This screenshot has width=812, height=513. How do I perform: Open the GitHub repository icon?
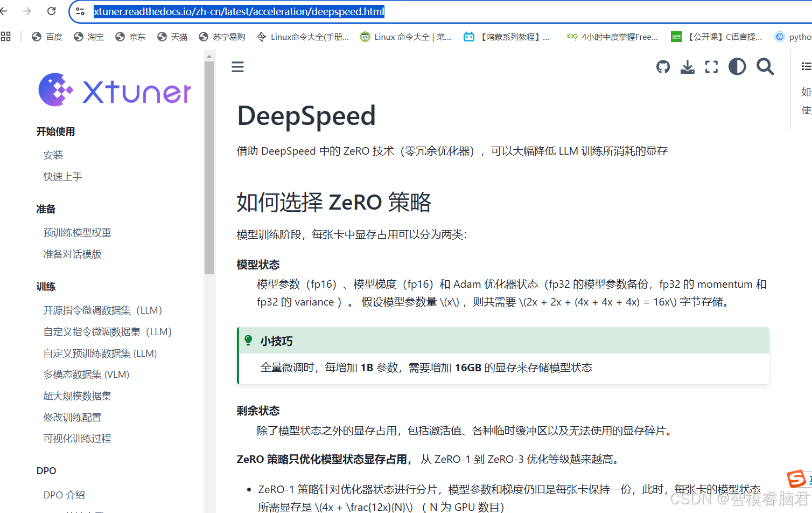coord(663,67)
